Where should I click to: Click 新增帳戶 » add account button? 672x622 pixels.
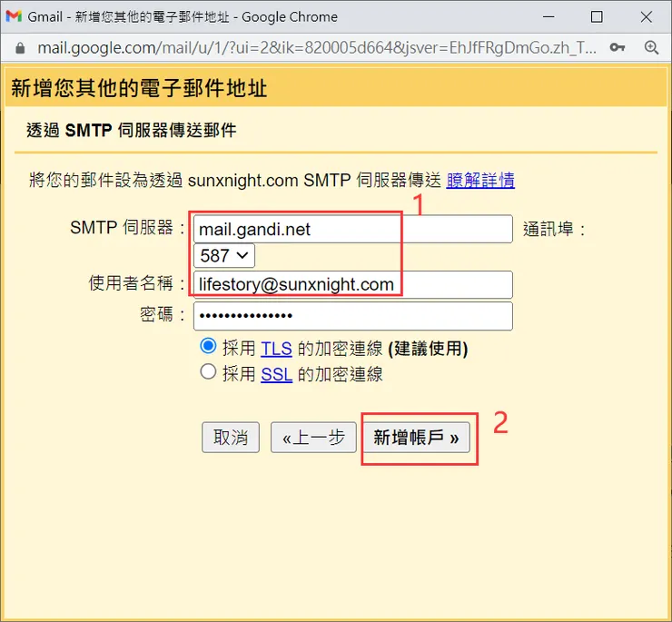(x=417, y=438)
